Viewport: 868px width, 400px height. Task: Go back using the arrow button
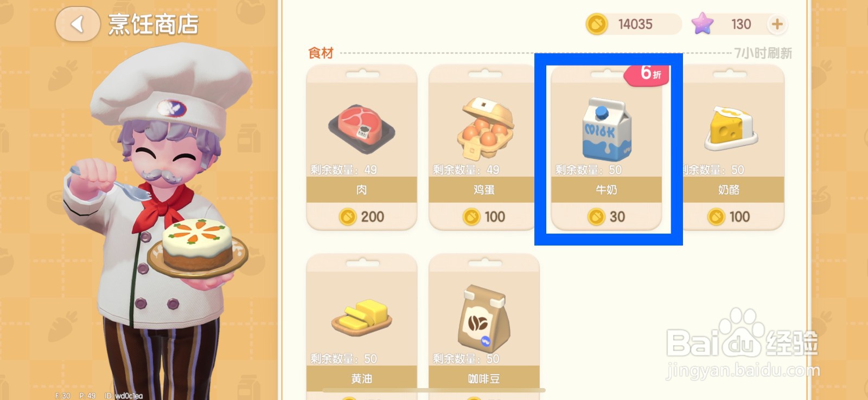coord(78,24)
